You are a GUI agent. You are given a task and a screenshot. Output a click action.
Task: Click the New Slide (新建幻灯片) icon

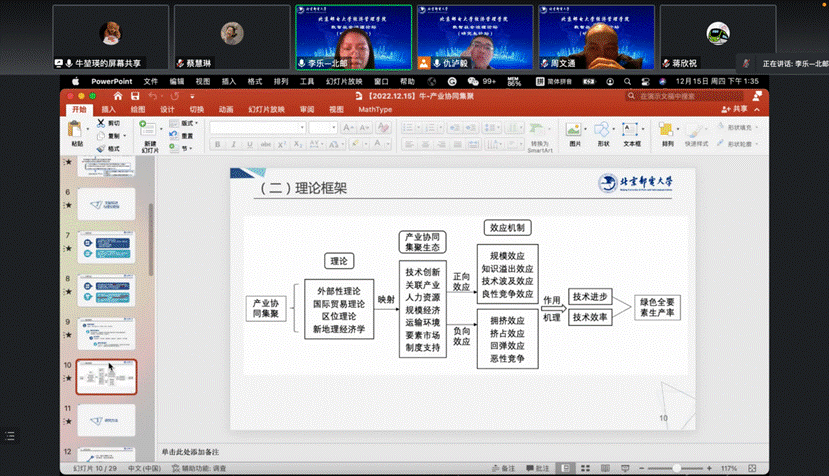pyautogui.click(x=149, y=131)
